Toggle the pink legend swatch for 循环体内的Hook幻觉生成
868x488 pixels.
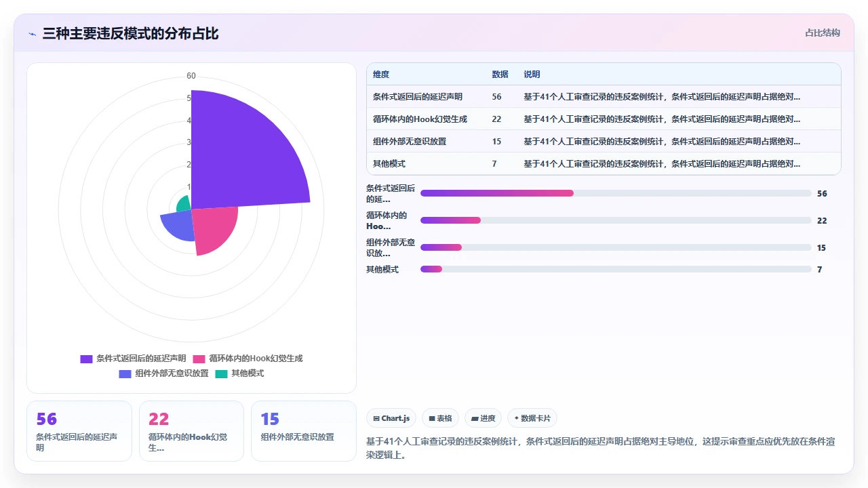(199, 359)
